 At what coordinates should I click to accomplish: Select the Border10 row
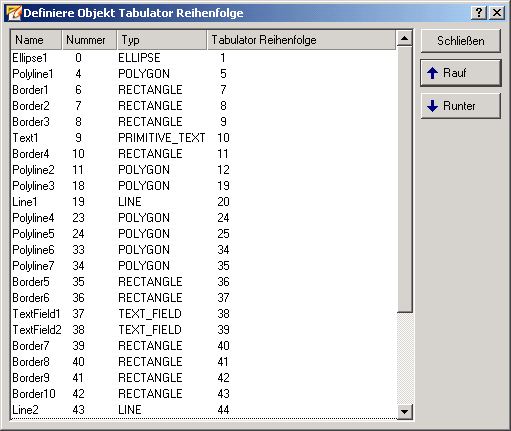[x=204, y=394]
